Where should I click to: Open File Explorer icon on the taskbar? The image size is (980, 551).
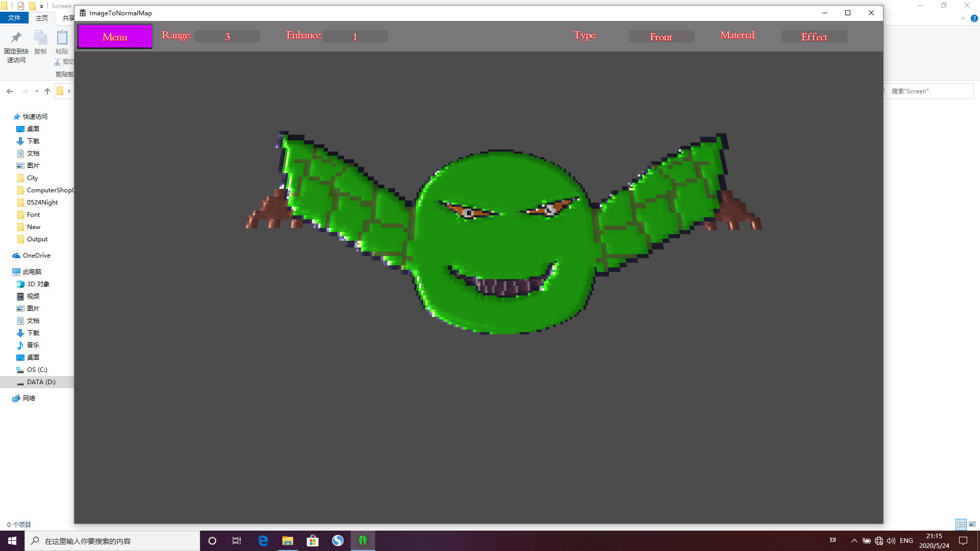coord(288,540)
